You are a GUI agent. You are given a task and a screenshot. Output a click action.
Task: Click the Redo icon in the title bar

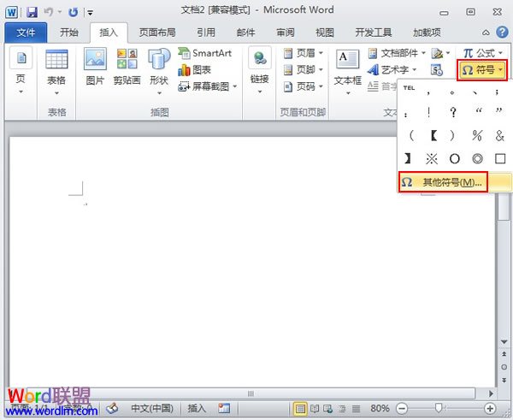pyautogui.click(x=73, y=13)
